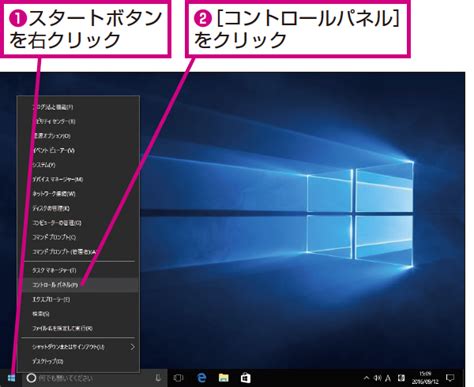This screenshot has height=387, width=474.
Task: Open Task View on the taskbar
Action: pos(178,378)
